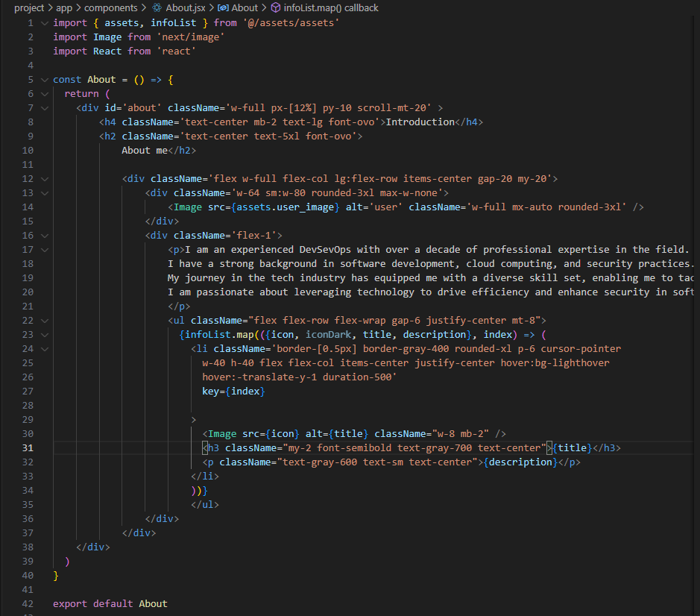Click the 'next/image' string
This screenshot has height=616, width=700.
tap(191, 37)
